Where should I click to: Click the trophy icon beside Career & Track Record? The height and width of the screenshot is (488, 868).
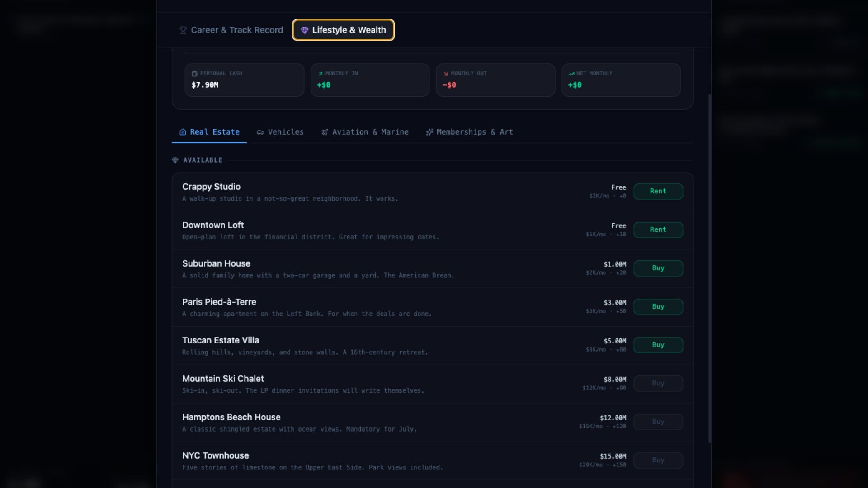pyautogui.click(x=183, y=30)
